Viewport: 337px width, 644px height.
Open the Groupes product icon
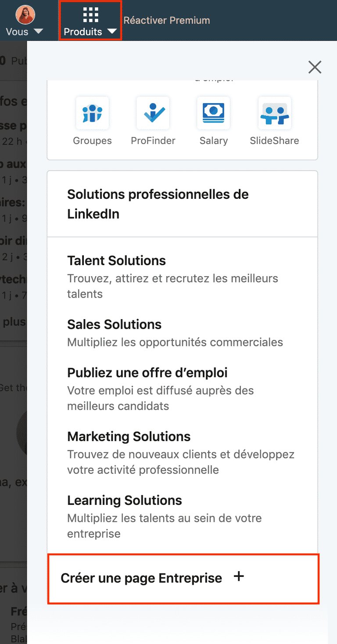92,113
